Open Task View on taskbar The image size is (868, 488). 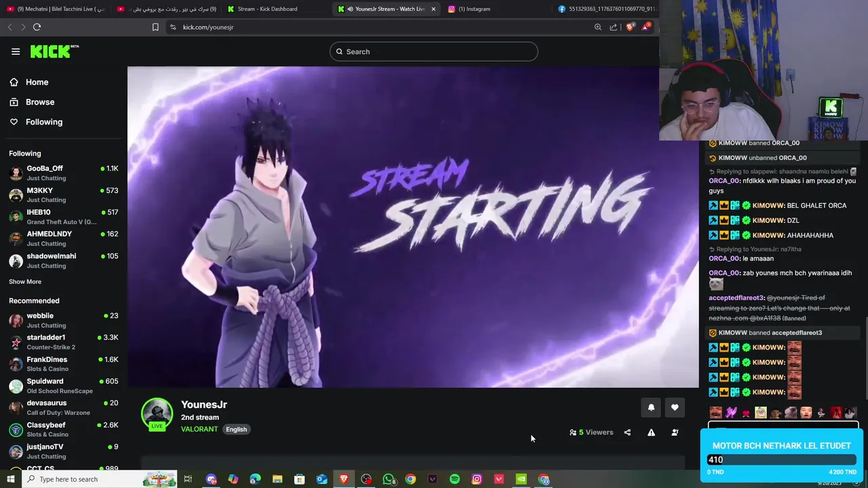(x=188, y=479)
